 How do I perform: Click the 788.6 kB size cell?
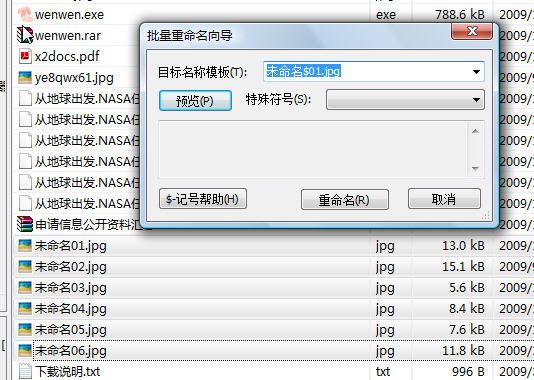tap(460, 15)
